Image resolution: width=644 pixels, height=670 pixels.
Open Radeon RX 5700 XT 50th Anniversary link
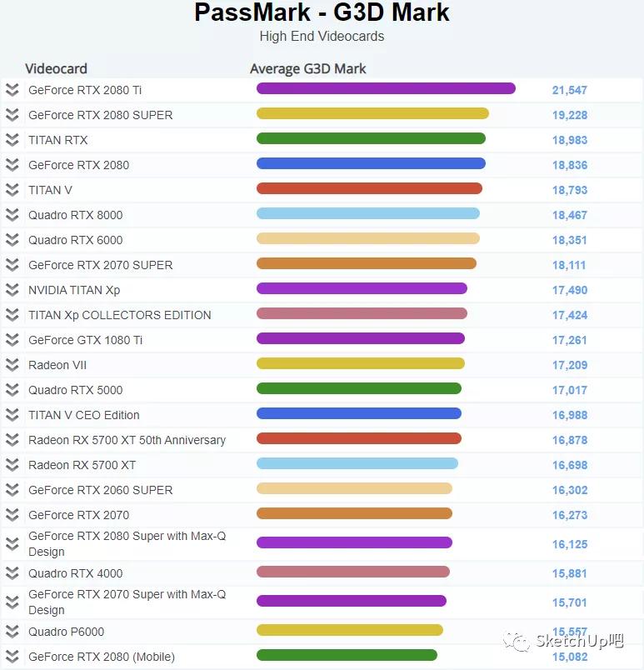point(127,440)
